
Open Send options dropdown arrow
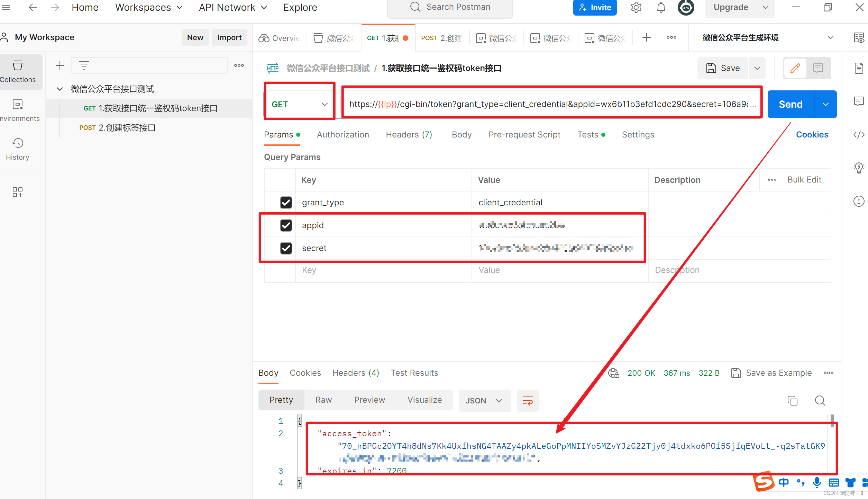point(826,104)
